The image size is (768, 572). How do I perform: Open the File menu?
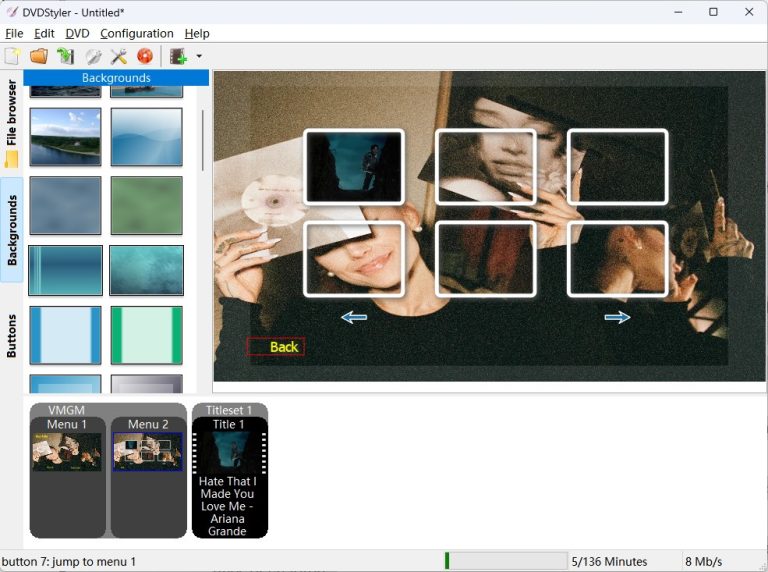[x=14, y=33]
